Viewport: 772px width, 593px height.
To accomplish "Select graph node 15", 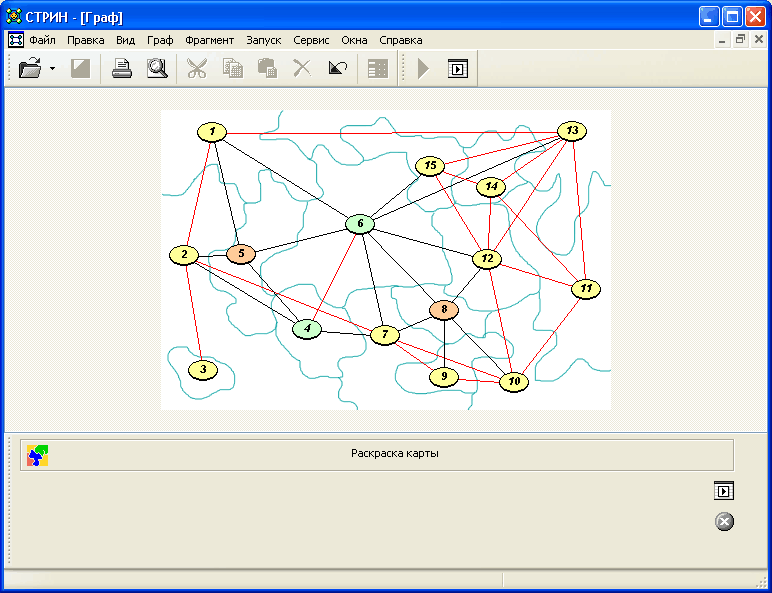I will 430,166.
